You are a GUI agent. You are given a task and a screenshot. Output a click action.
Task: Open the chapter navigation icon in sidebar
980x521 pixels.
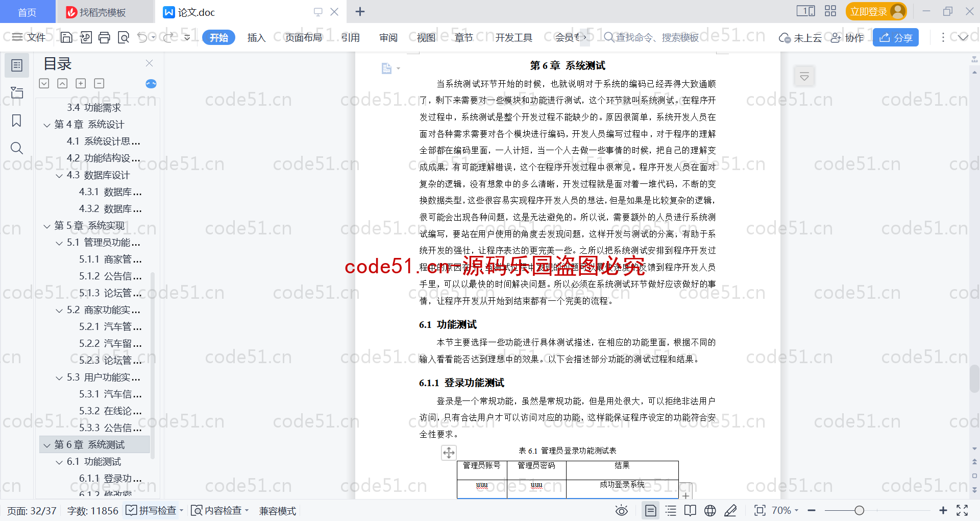[x=17, y=93]
